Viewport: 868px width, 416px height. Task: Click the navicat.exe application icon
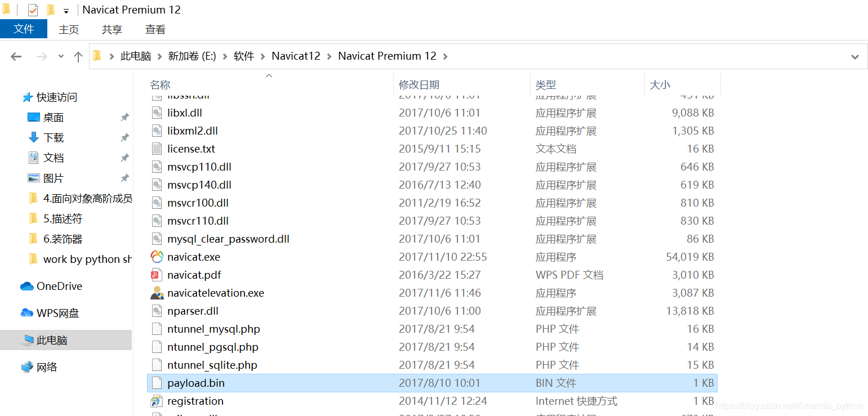point(157,257)
